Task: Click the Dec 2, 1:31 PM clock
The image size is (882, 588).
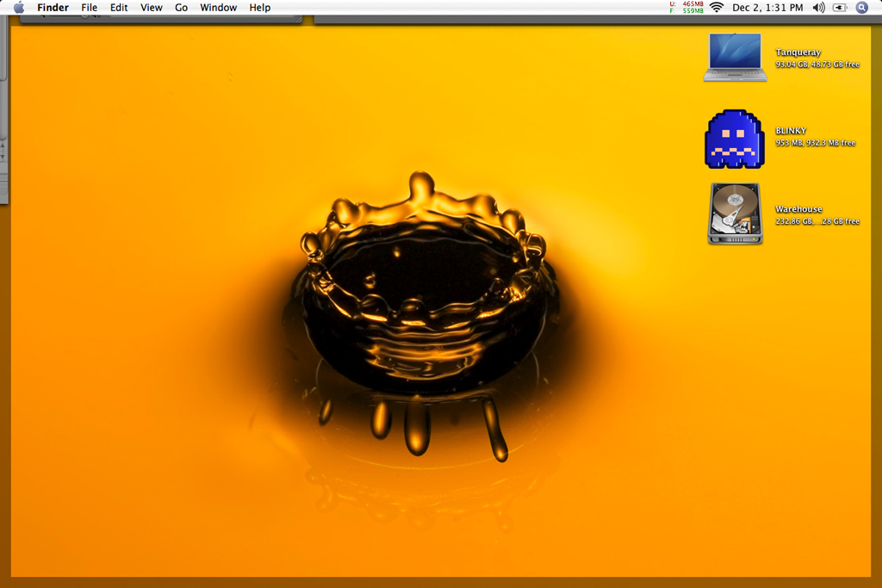Action: [767, 7]
